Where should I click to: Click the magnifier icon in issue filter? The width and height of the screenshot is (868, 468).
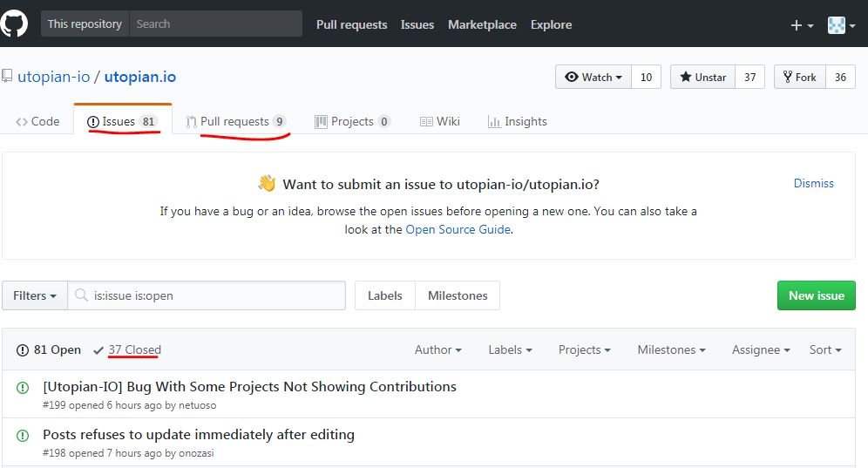point(81,295)
